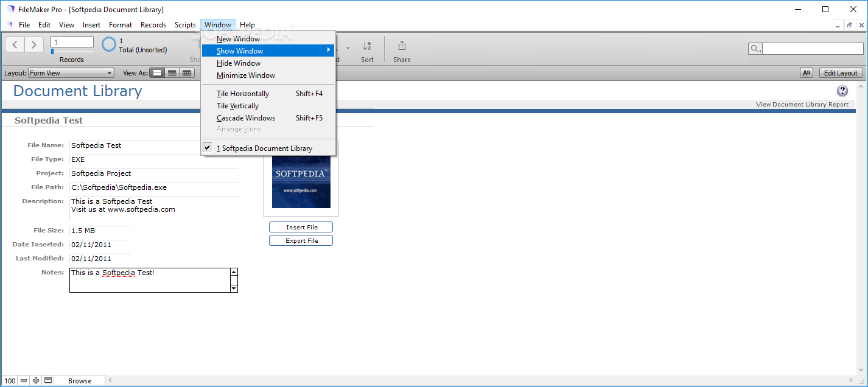Image resolution: width=868 pixels, height=387 pixels.
Task: Open View Document Library Report link
Action: pos(802,105)
